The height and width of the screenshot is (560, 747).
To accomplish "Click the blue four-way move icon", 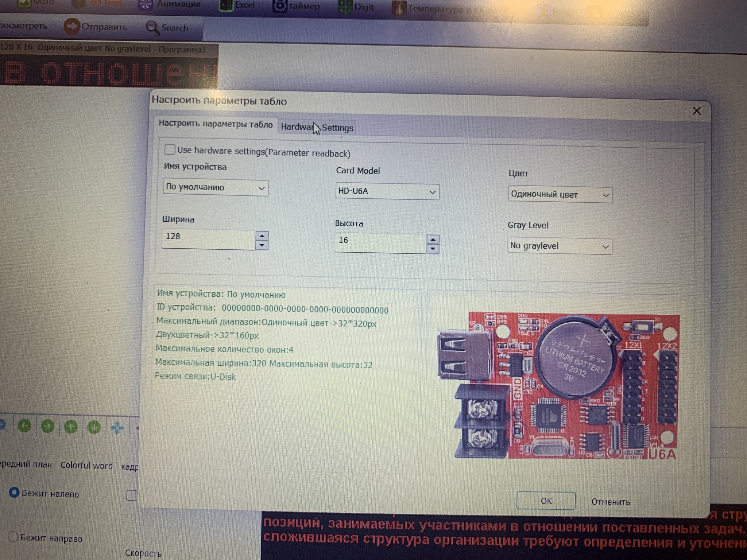I will pyautogui.click(x=117, y=428).
